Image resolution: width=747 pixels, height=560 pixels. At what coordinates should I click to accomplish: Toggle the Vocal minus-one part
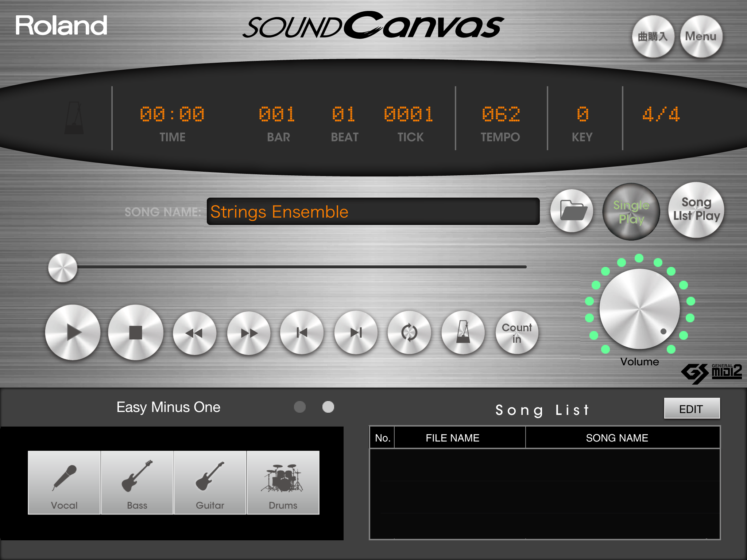(x=64, y=482)
